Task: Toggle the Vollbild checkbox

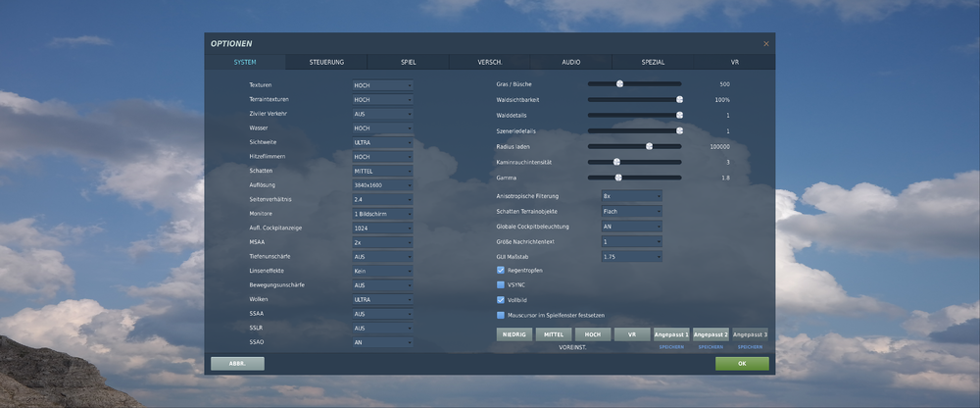Action: pyautogui.click(x=501, y=300)
